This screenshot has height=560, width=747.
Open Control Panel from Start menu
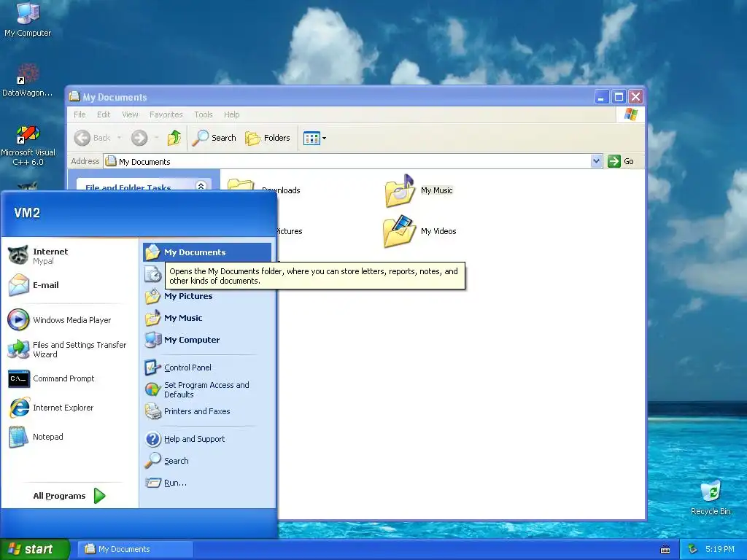tap(206, 367)
